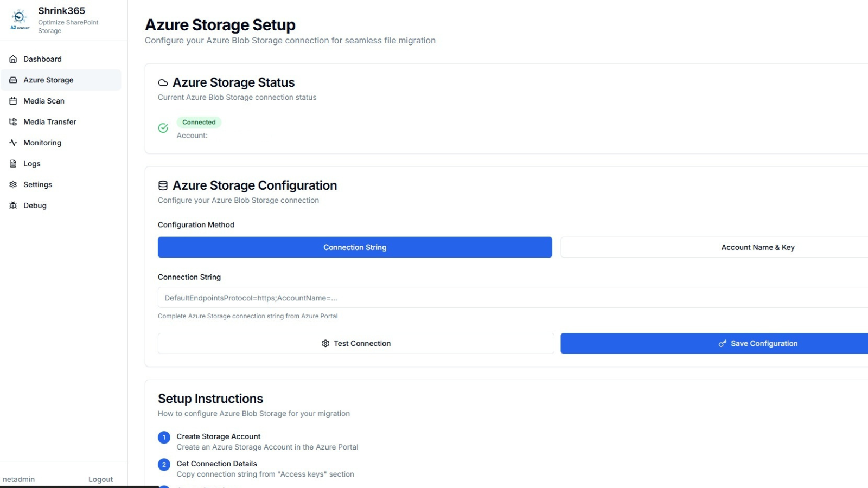The height and width of the screenshot is (488, 868).
Task: Click the Connection String field label
Action: tap(189, 277)
